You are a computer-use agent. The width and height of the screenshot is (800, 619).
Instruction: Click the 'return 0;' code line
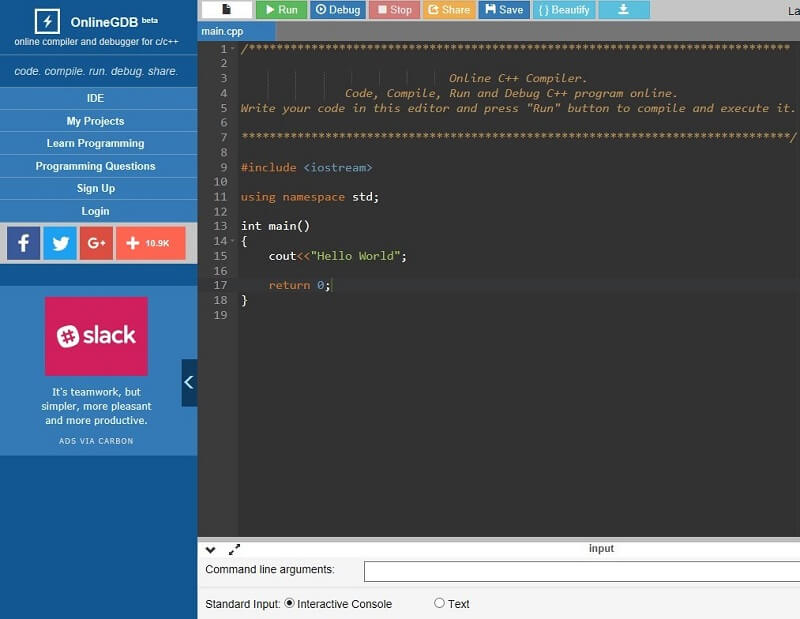coord(299,285)
